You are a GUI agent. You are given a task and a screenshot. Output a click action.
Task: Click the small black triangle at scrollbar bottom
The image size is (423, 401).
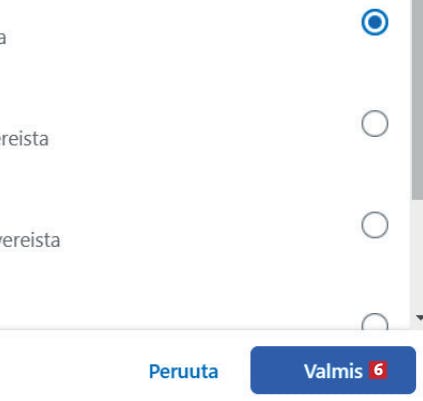(420, 318)
